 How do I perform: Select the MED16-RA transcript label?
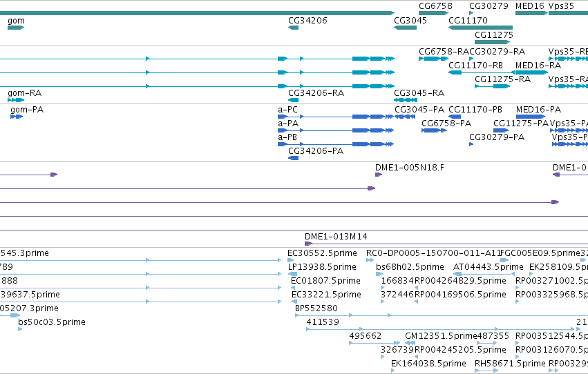pos(538,66)
